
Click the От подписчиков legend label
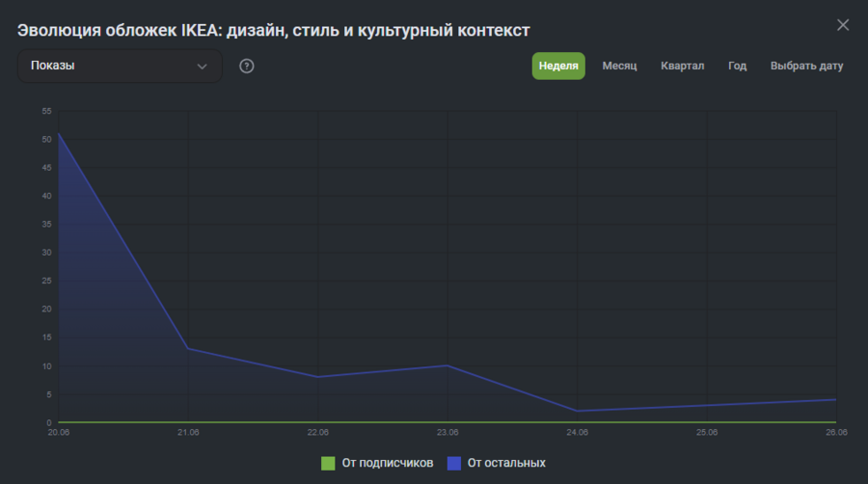point(387,463)
